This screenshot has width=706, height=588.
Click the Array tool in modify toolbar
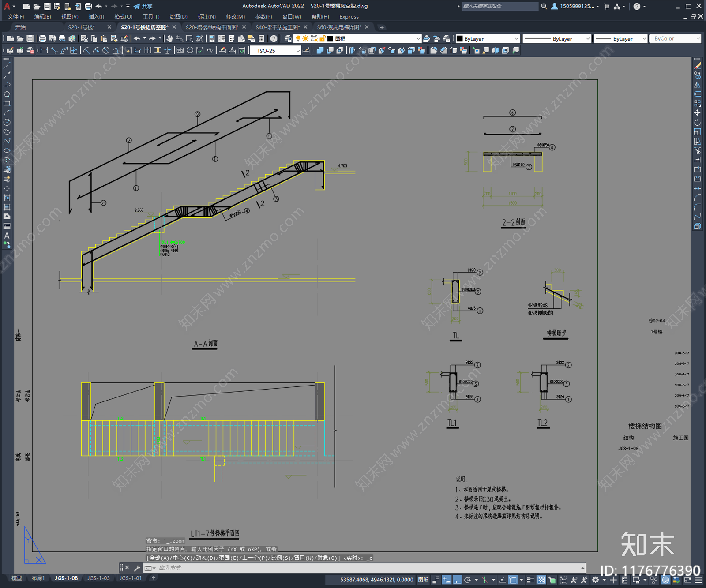tap(697, 104)
